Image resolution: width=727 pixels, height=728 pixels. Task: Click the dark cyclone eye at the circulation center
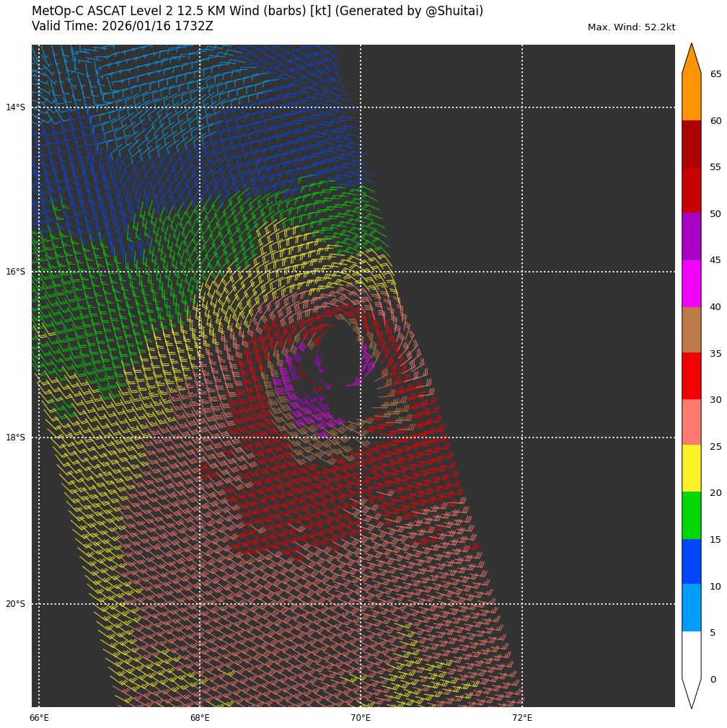pos(338,360)
